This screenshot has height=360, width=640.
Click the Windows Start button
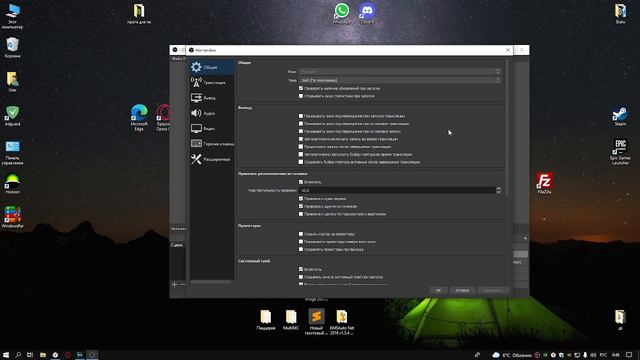(x=6, y=355)
